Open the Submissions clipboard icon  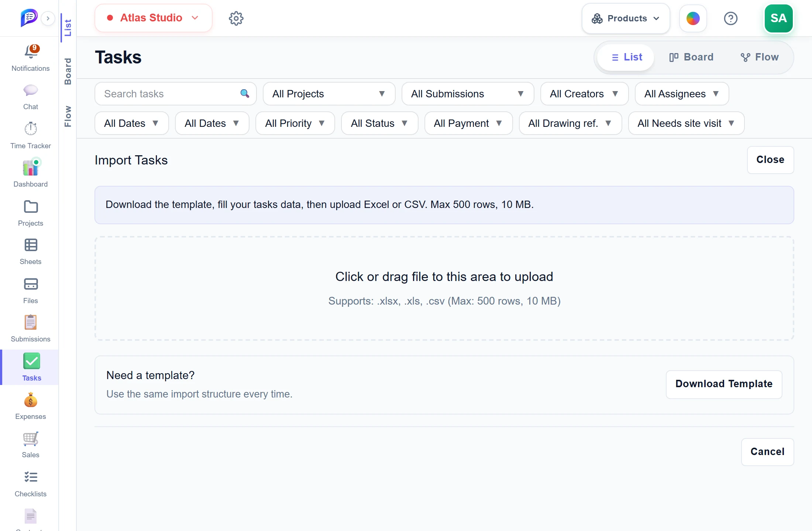31,322
